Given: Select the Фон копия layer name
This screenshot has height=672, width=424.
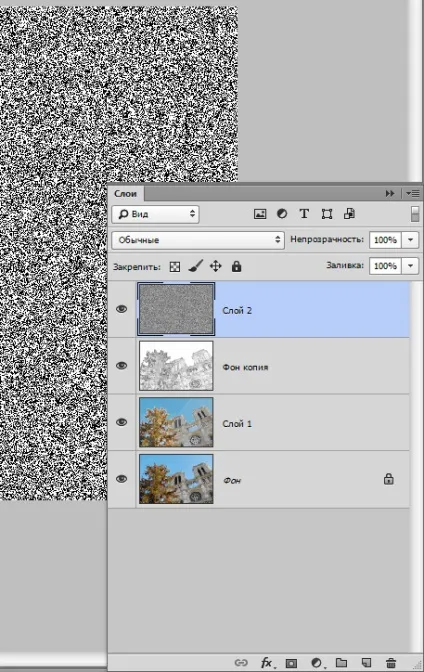Looking at the screenshot, I should point(245,367).
